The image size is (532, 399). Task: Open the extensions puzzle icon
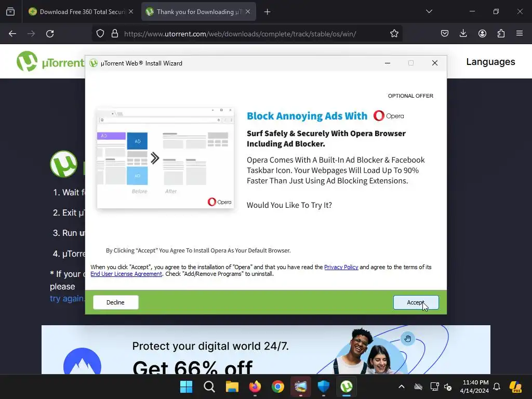[501, 34]
